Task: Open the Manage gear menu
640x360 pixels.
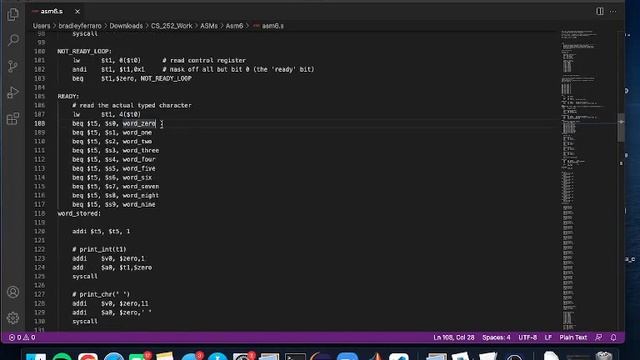Action: [x=13, y=318]
